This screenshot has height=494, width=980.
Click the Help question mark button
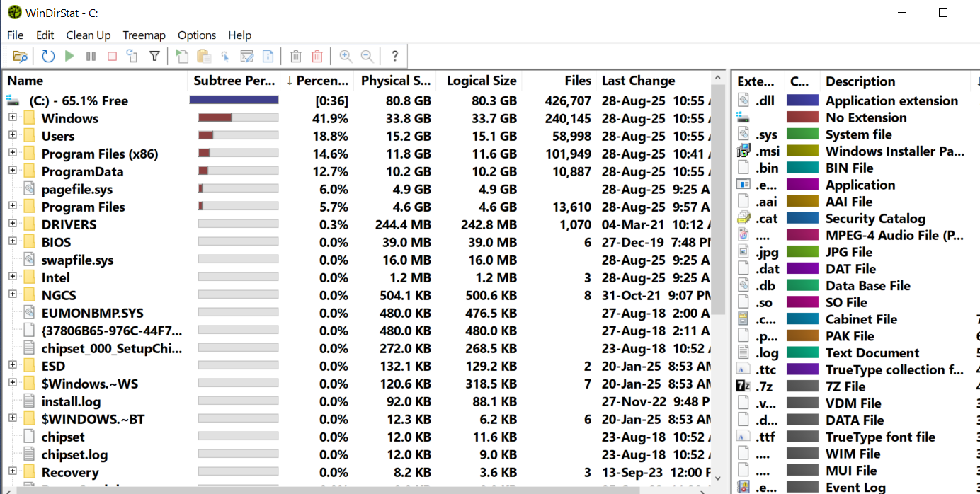pos(394,56)
